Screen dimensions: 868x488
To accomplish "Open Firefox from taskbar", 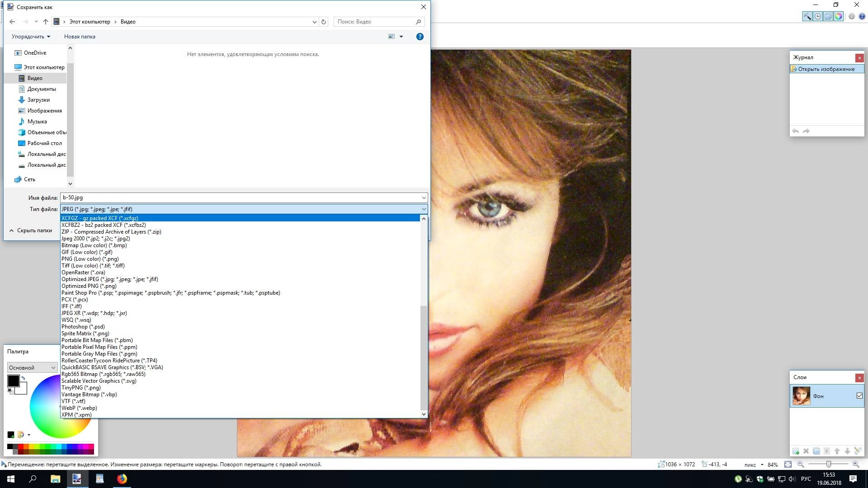I will pyautogui.click(x=122, y=479).
